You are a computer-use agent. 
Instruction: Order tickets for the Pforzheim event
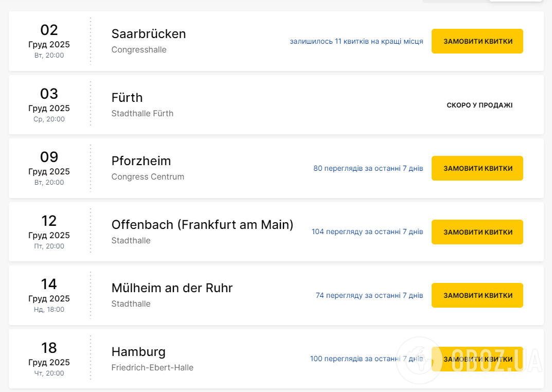tap(477, 168)
